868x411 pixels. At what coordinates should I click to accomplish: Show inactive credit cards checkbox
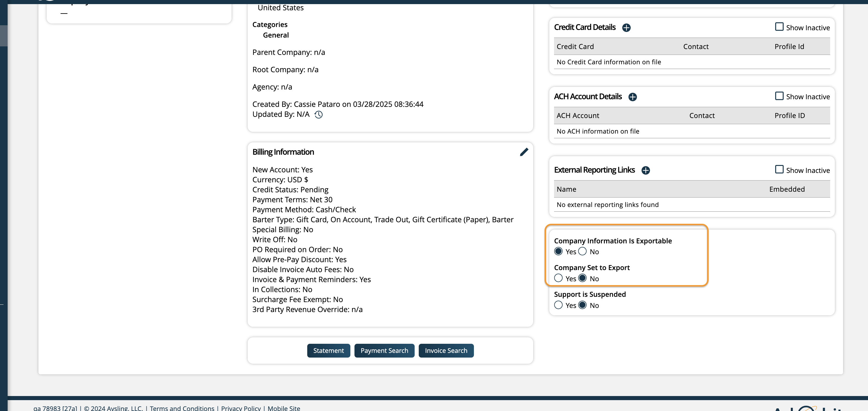tap(779, 27)
